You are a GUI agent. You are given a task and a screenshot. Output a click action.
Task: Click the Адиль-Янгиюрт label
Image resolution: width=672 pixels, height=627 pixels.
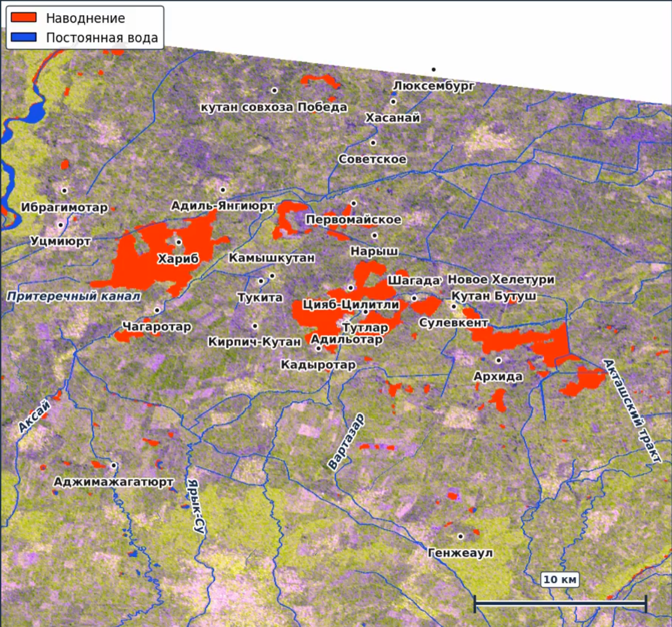point(222,206)
